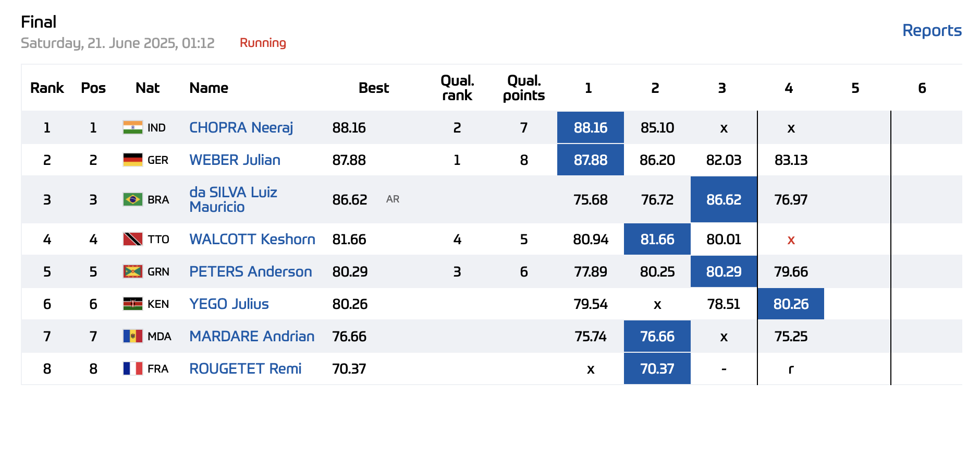This screenshot has height=454, width=980.
Task: Open the Reports link
Action: pyautogui.click(x=932, y=30)
